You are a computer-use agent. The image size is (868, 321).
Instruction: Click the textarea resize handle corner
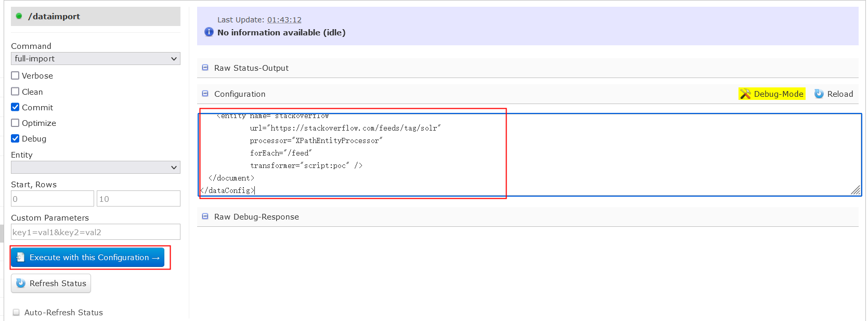pyautogui.click(x=856, y=190)
